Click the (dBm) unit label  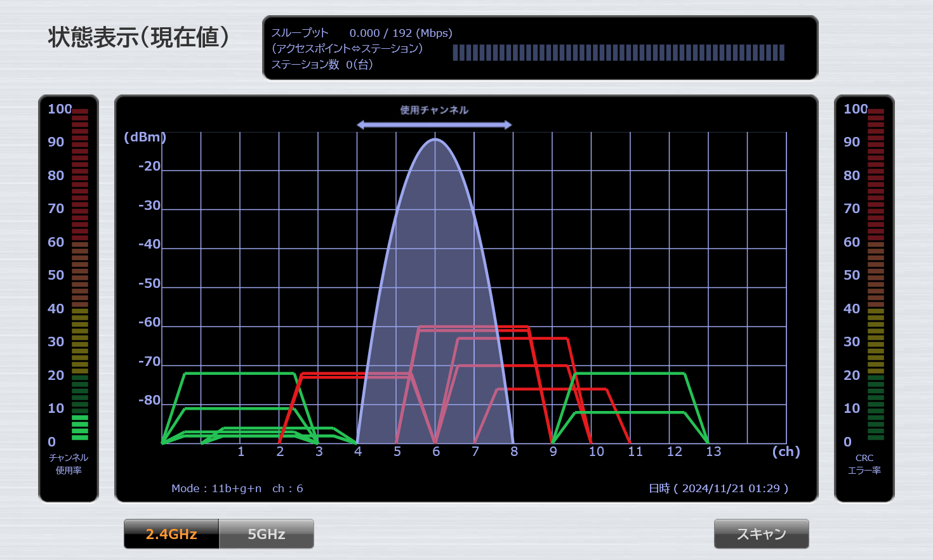[x=145, y=137]
